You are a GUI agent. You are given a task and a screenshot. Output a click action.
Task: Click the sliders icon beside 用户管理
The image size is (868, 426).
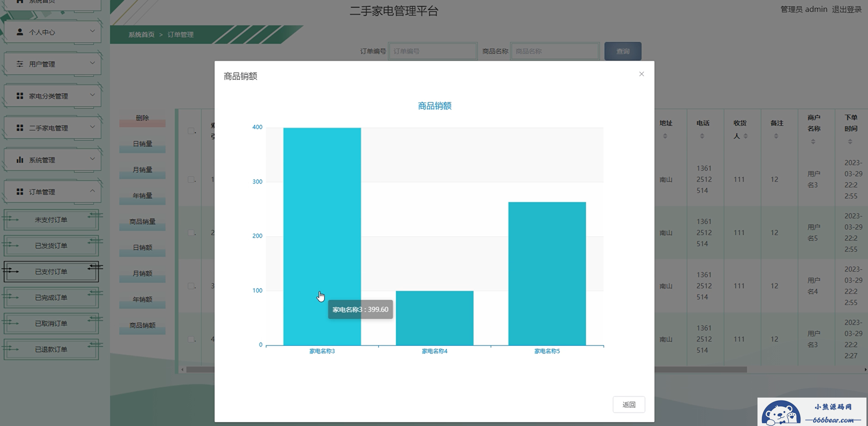coord(20,64)
